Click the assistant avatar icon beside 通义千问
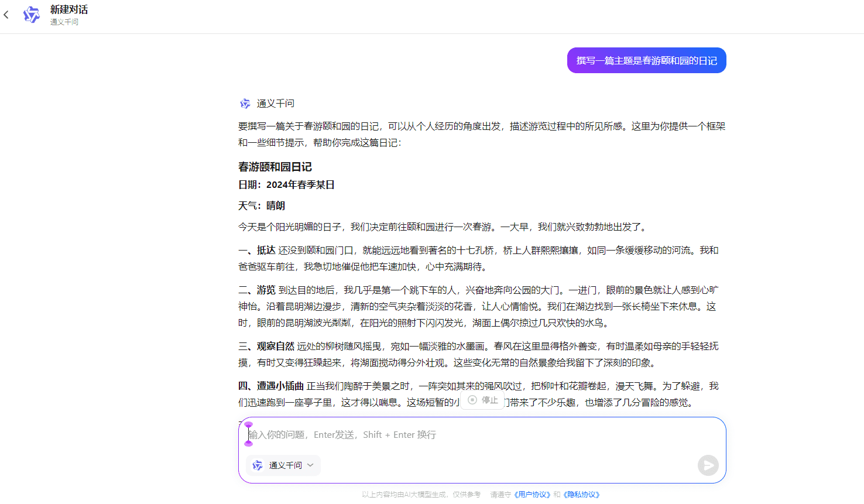Viewport: 864px width, 504px height. coord(245,104)
